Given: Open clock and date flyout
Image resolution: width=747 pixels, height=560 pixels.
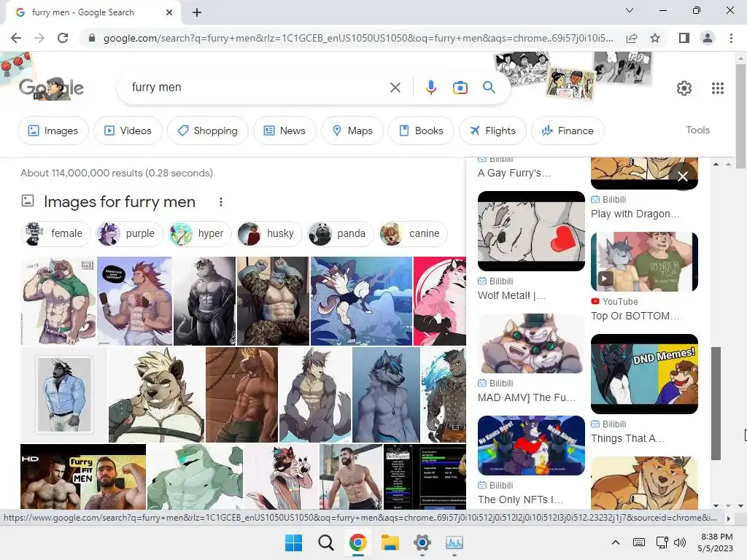Looking at the screenshot, I should pyautogui.click(x=716, y=542).
